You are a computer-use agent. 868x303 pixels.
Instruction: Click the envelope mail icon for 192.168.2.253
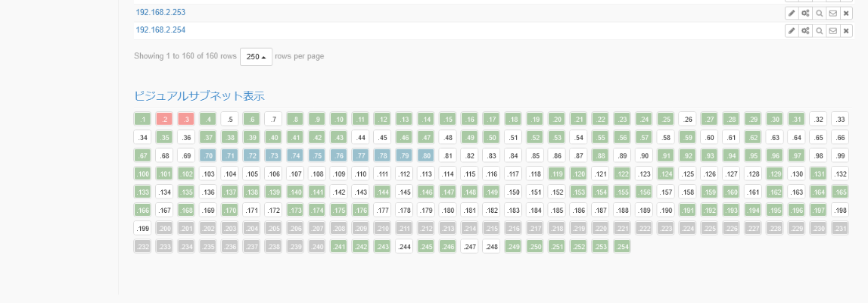point(832,13)
